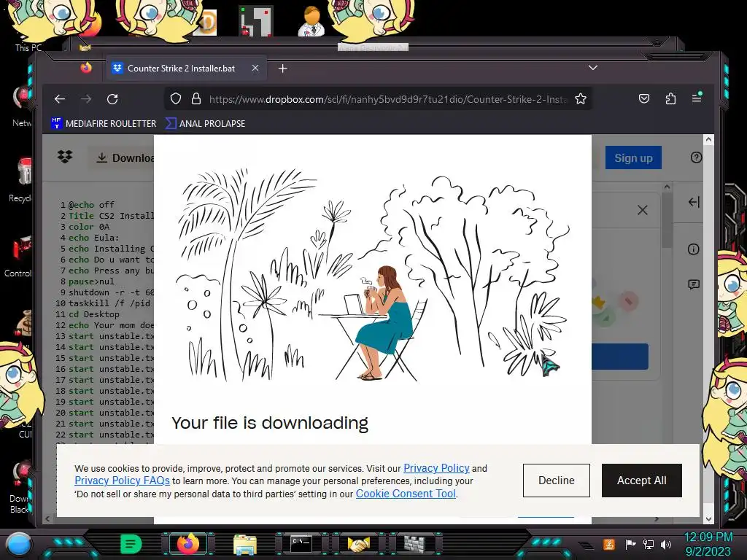
Task: Bookmark this page with the star icon
Action: (x=580, y=98)
